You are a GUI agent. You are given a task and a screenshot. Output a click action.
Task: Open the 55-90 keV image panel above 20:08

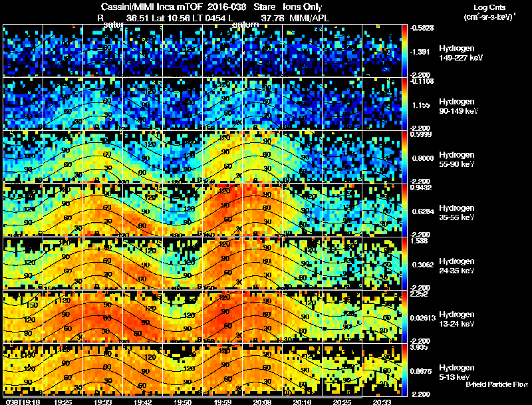(x=262, y=157)
